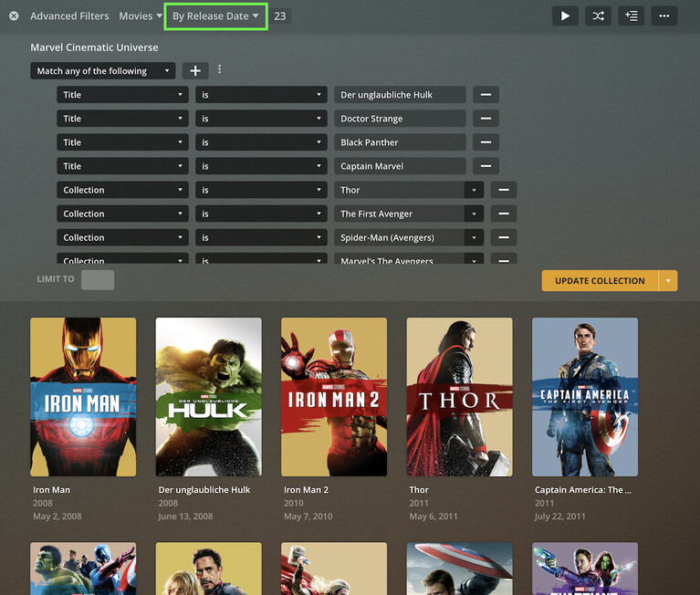700x595 pixels.
Task: Remove the Doctor Strange filter row
Action: point(486,119)
